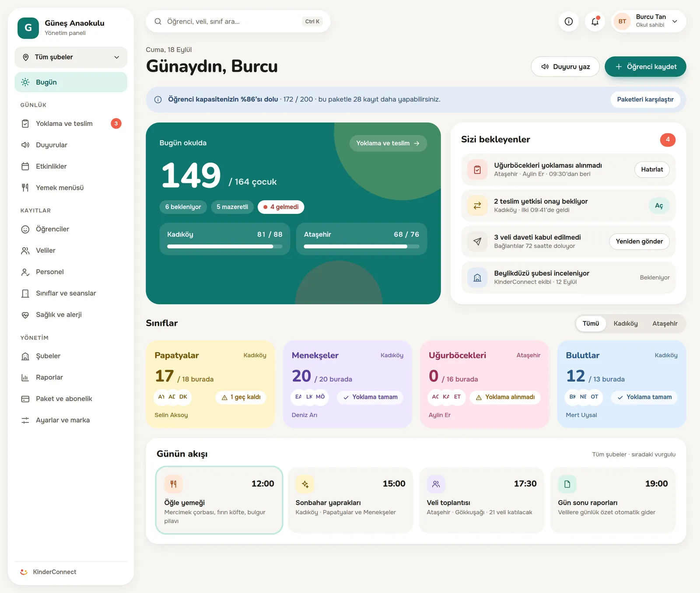The image size is (700, 593).
Task: Switch to the Ataşehir class filter tab
Action: tap(665, 324)
